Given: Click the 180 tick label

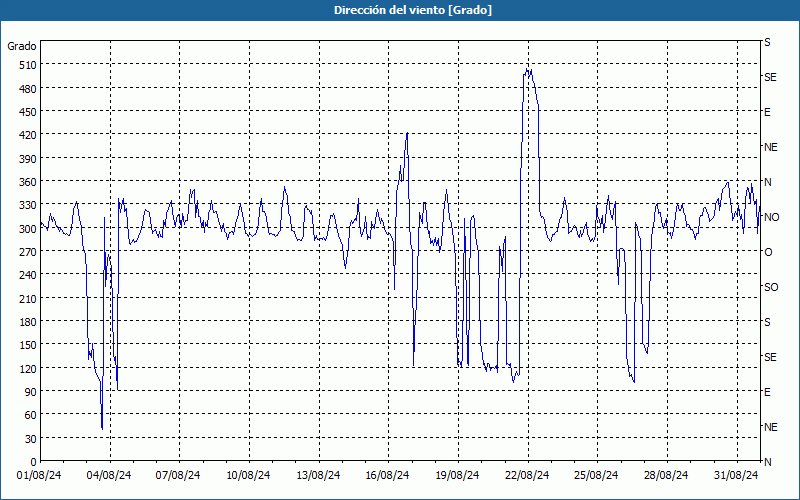Looking at the screenshot, I should click(28, 322).
